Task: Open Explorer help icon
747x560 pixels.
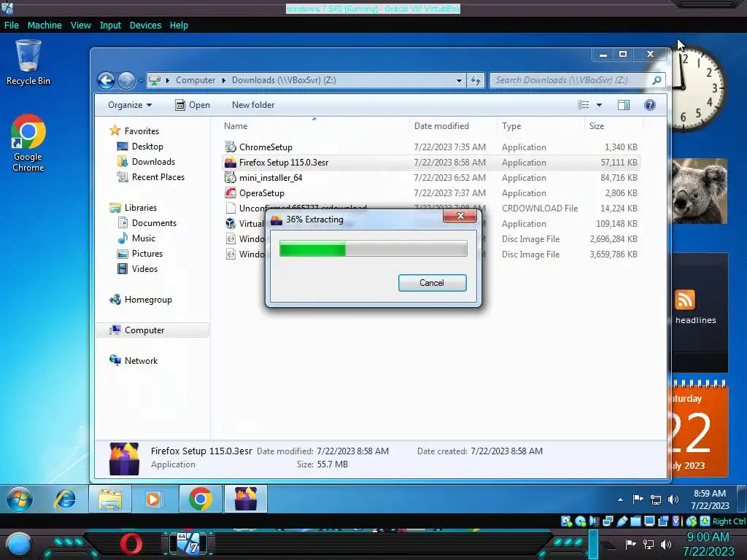Action: click(649, 105)
